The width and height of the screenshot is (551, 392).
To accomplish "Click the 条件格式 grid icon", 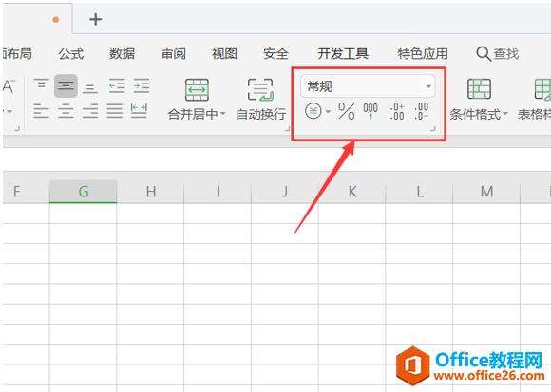I will coord(479,89).
